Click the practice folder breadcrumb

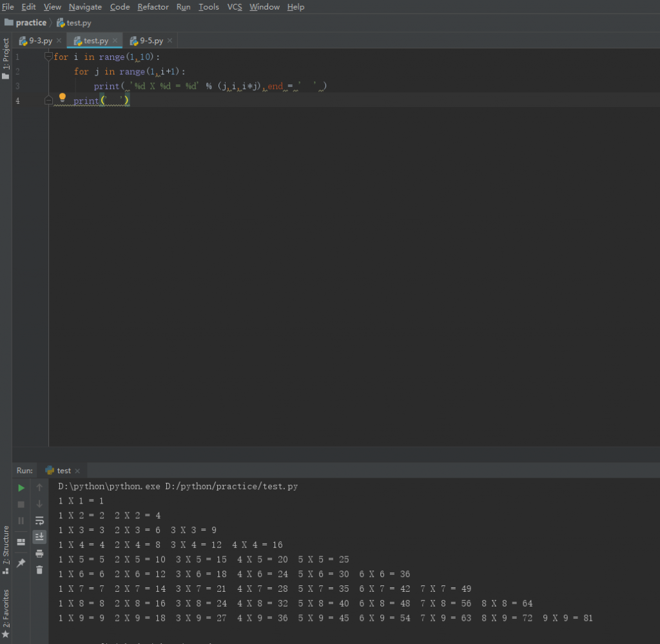click(31, 23)
